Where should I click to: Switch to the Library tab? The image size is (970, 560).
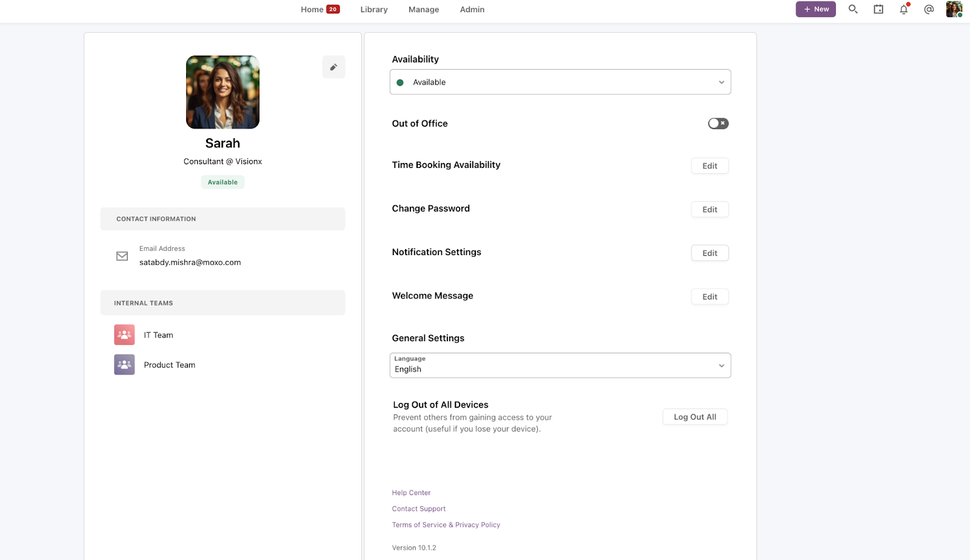(373, 9)
